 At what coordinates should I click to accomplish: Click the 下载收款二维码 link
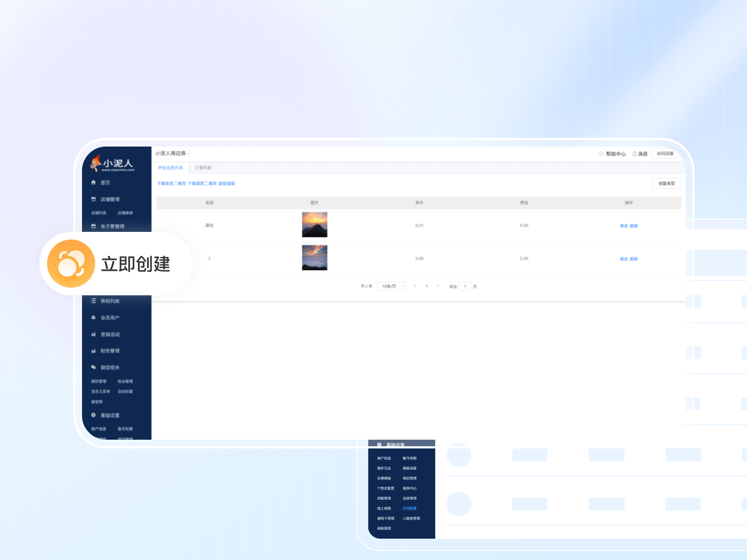[x=171, y=184]
